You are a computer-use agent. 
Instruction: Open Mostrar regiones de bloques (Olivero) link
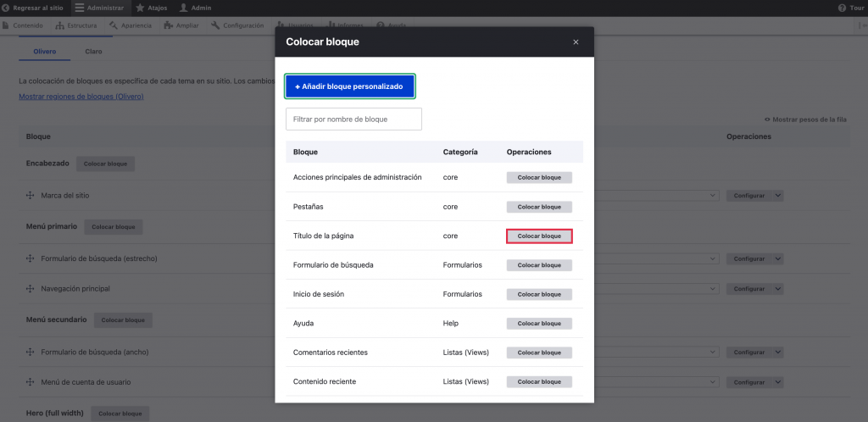[81, 97]
